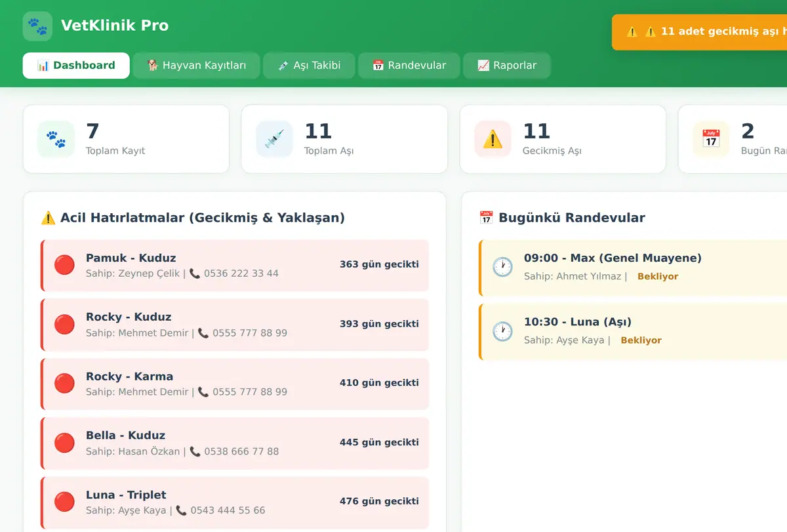
Task: Click phone number 0555 777 88 99 under Rocky - Karma
Action: [250, 392]
